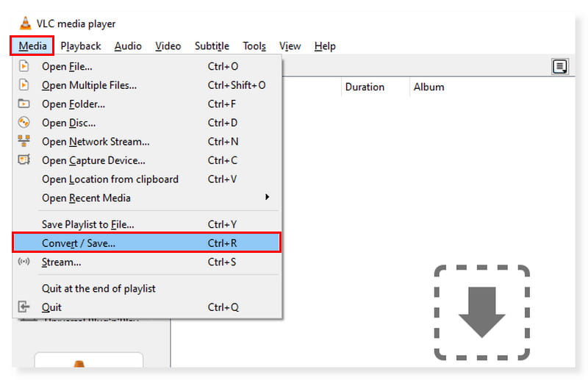Click the Quit exit icon

coord(24,306)
